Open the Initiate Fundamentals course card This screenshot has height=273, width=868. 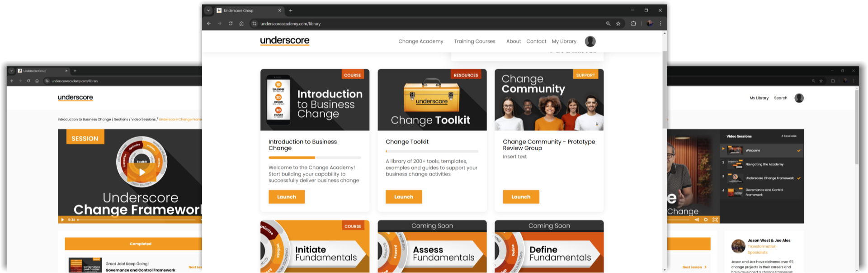tap(315, 247)
